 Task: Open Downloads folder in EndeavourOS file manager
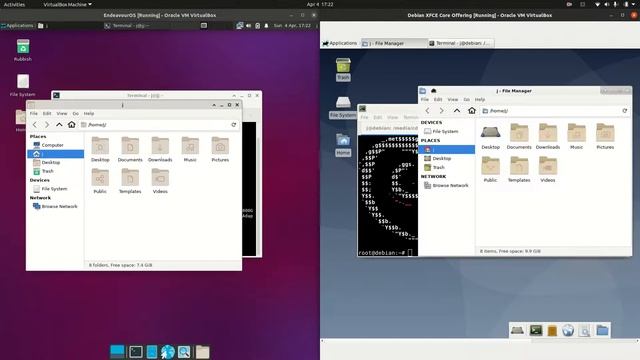pos(160,149)
